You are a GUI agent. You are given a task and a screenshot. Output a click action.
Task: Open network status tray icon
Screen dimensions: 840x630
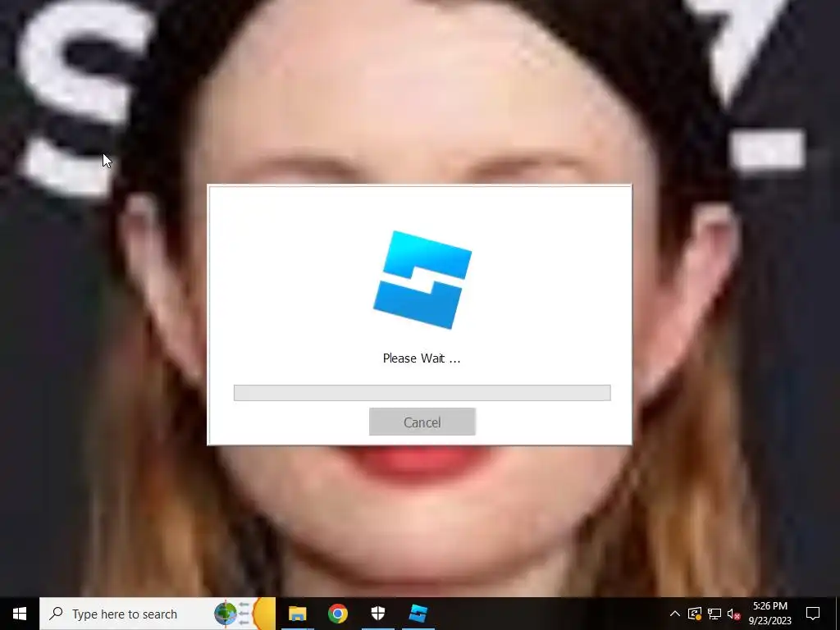coord(714,614)
